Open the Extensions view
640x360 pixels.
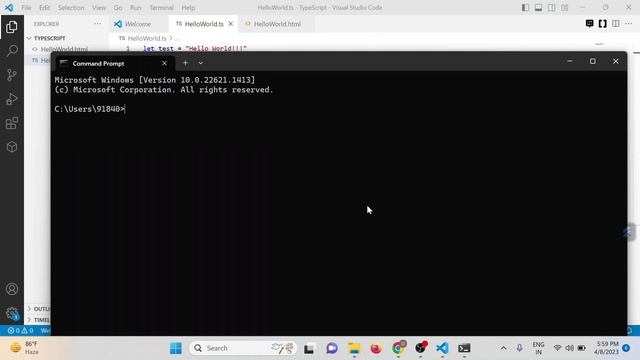tap(12, 123)
